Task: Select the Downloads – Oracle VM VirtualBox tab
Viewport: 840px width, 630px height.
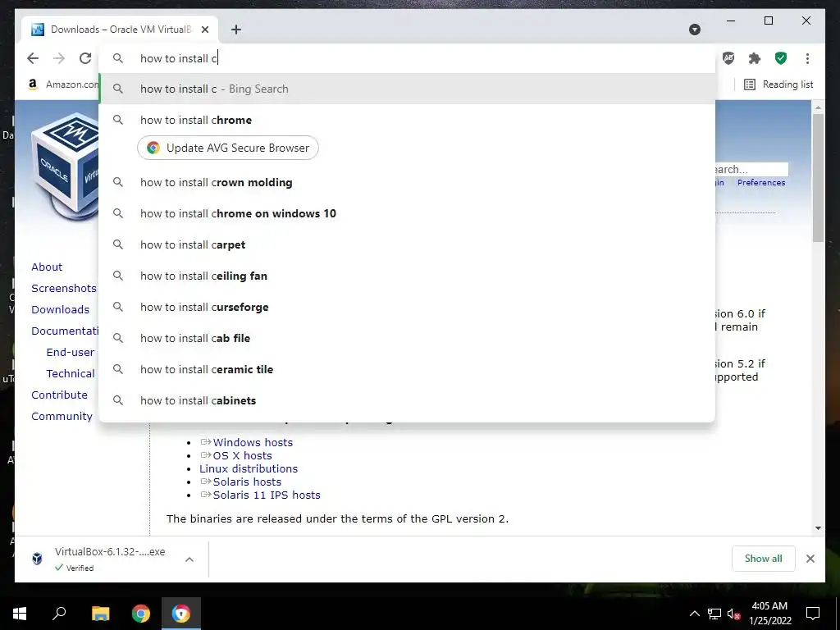Action: point(121,30)
